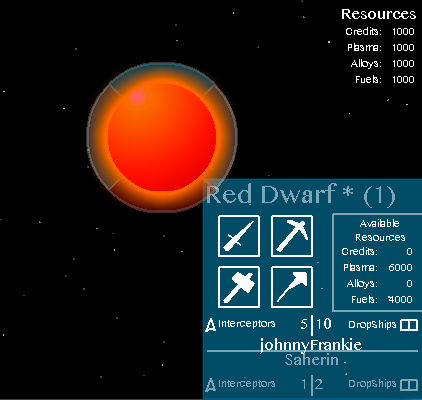Screen dimensions: 422x400
Task: Click Saherin's DropShips box icon
Action: 409,385
